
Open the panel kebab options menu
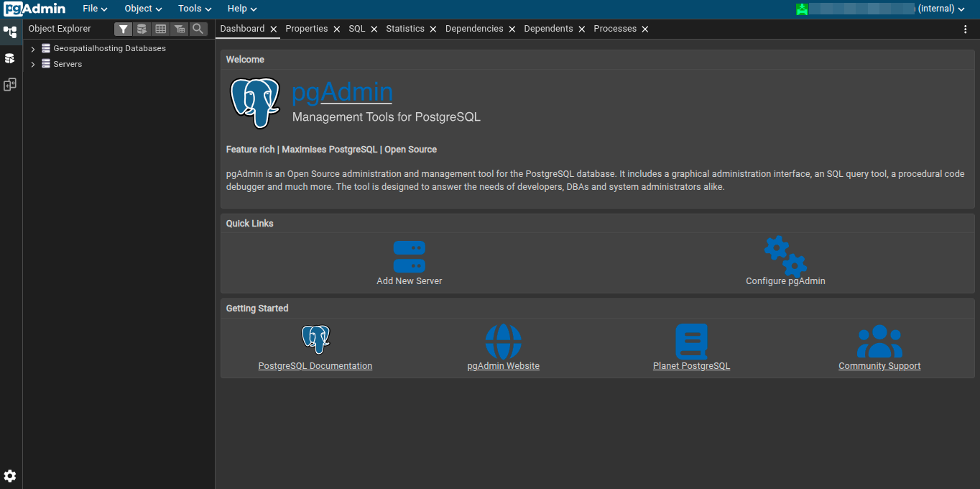click(966, 29)
